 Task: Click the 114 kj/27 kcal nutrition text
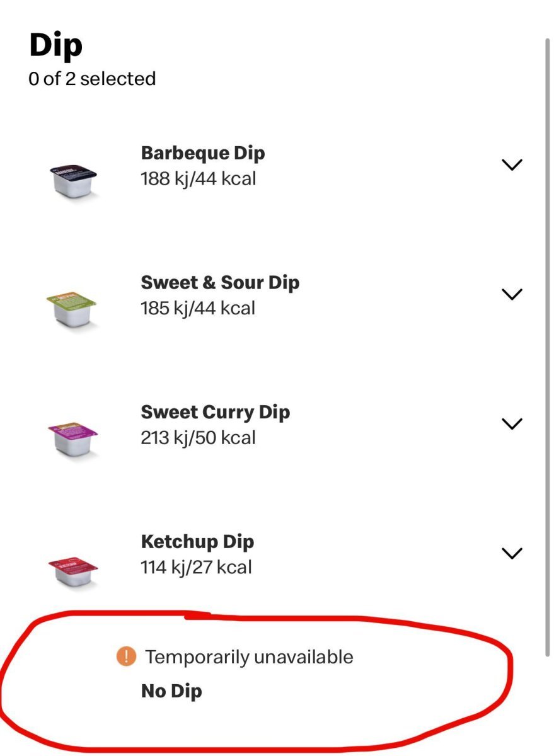[196, 568]
